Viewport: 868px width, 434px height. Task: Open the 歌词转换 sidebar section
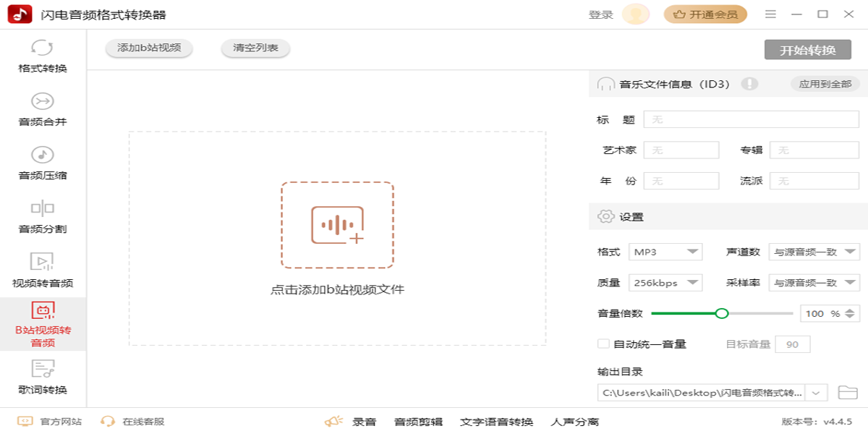(x=43, y=378)
